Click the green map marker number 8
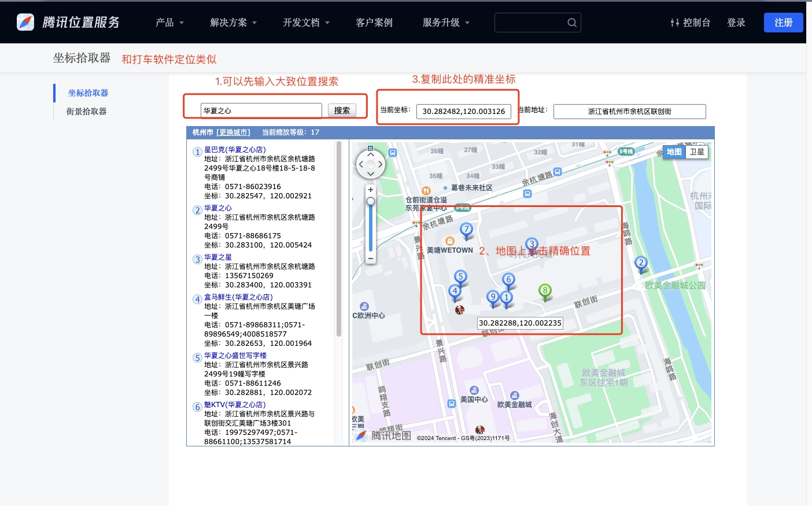Viewport: 812px width, 506px height. [x=545, y=291]
